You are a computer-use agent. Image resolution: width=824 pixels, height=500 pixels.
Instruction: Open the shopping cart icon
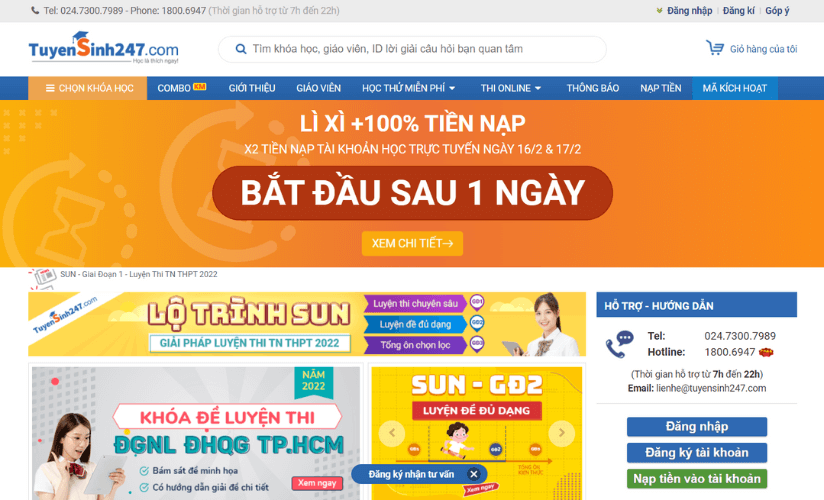tap(715, 48)
